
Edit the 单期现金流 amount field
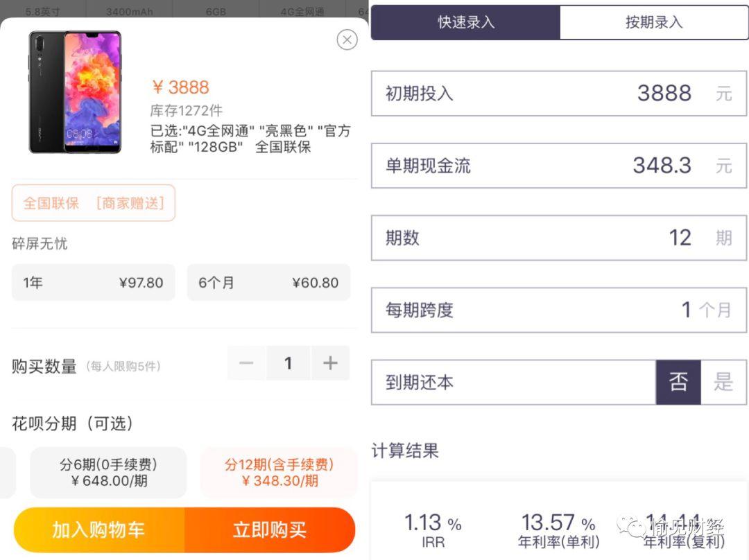[x=559, y=166]
